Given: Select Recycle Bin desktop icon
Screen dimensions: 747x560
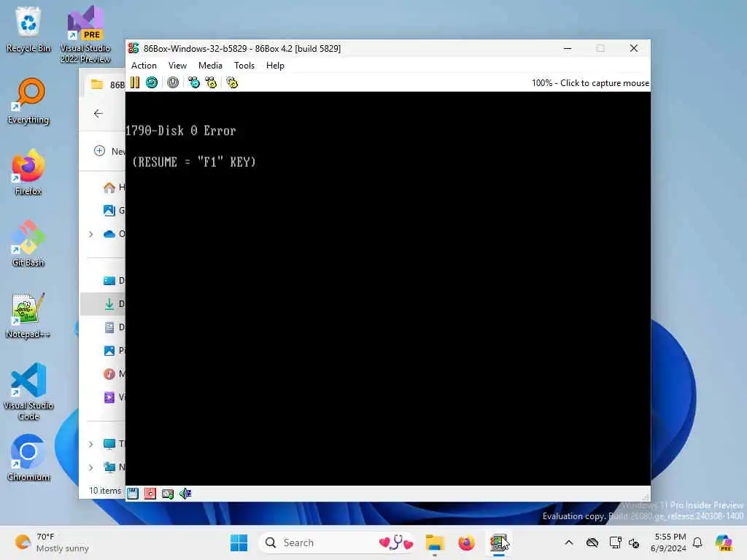Looking at the screenshot, I should point(28,29).
